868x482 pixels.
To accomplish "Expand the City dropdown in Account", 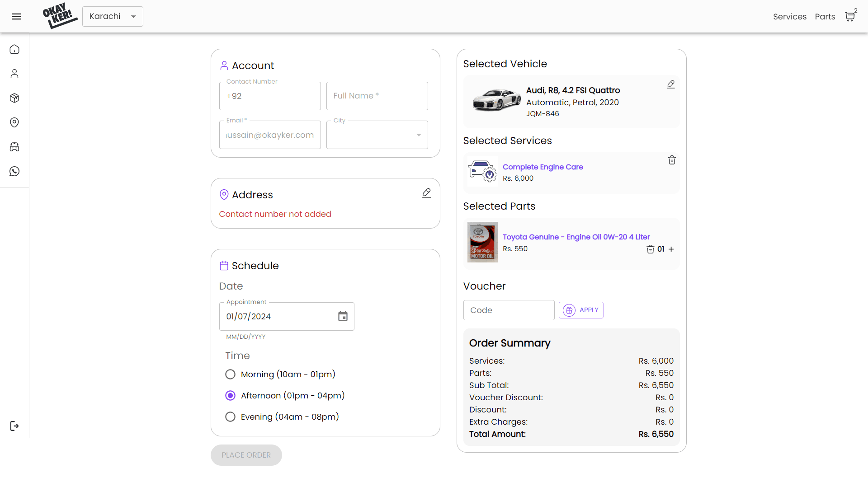I will click(x=377, y=135).
